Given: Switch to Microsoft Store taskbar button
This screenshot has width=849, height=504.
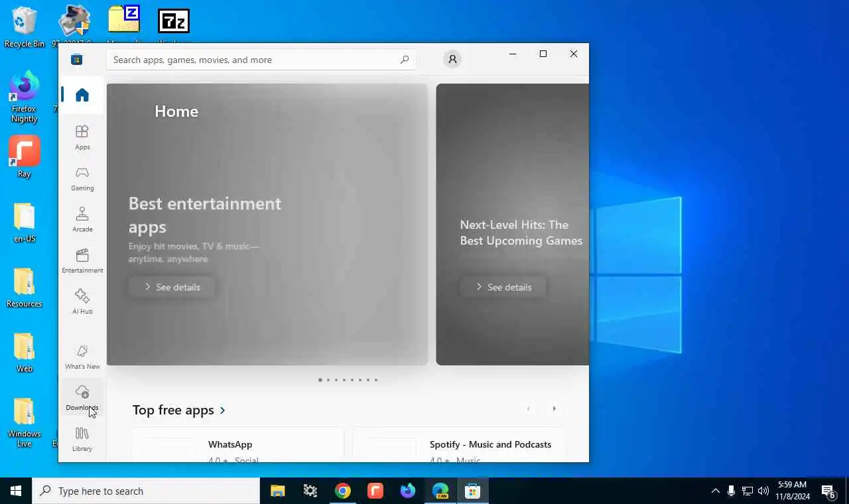Looking at the screenshot, I should click(x=473, y=491).
